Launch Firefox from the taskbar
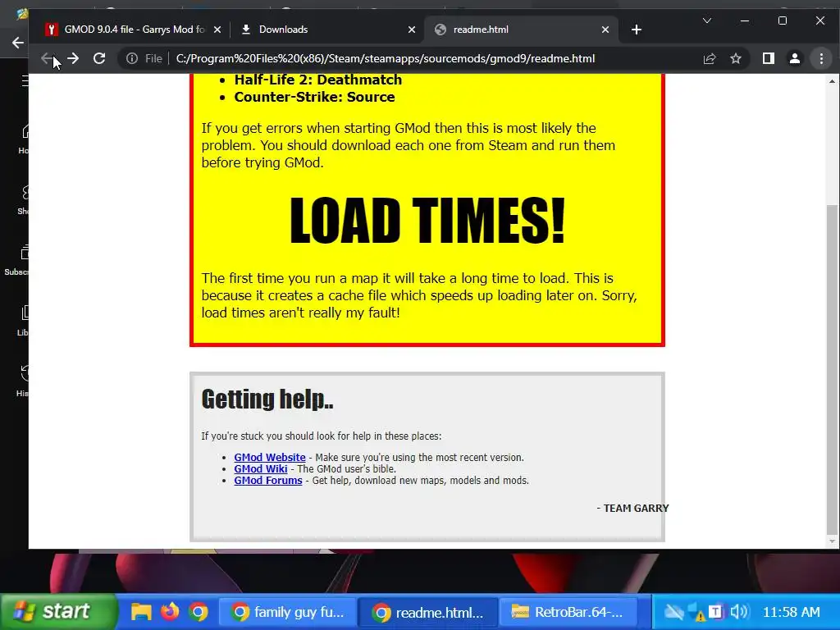840x630 pixels. [170, 612]
